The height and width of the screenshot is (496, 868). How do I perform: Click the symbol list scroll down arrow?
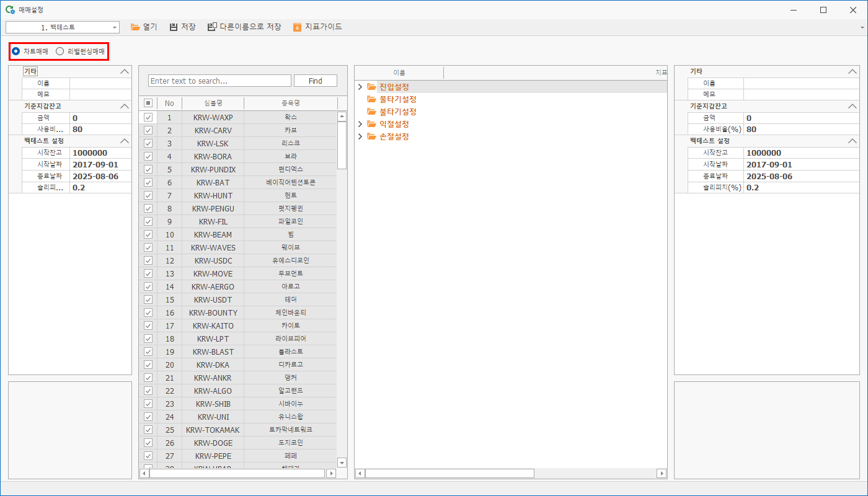(342, 463)
